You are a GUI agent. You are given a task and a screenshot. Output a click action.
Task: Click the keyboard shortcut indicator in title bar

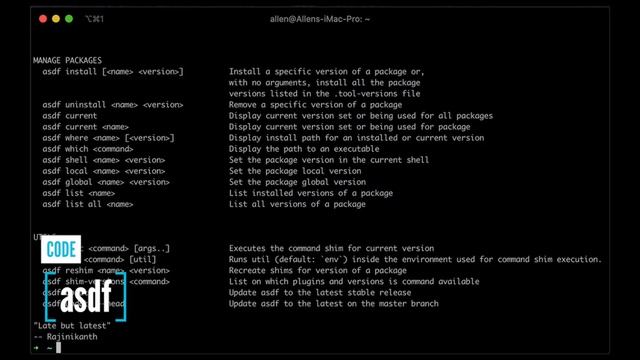coord(94,19)
